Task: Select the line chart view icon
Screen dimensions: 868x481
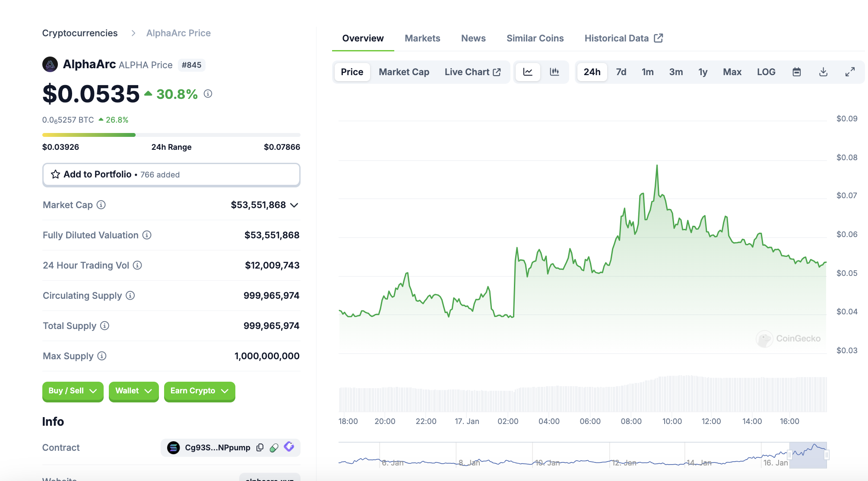Action: point(528,72)
